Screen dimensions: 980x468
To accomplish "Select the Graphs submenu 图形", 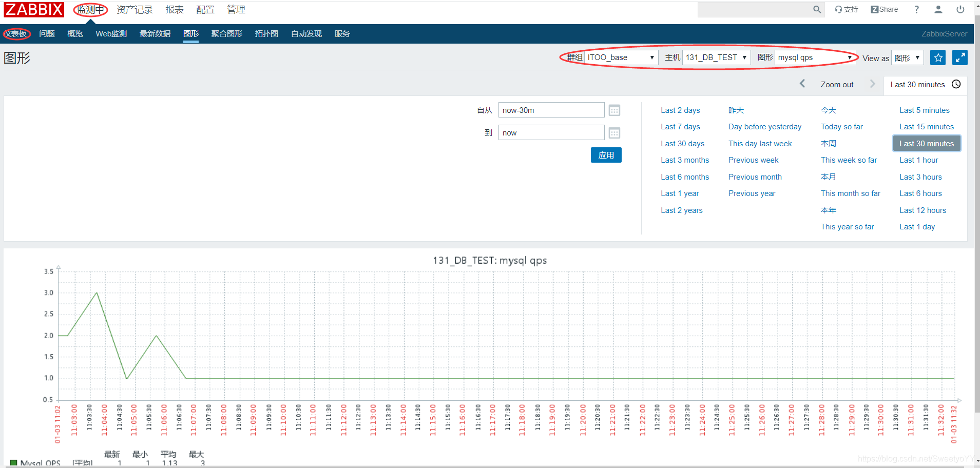I will click(x=191, y=34).
